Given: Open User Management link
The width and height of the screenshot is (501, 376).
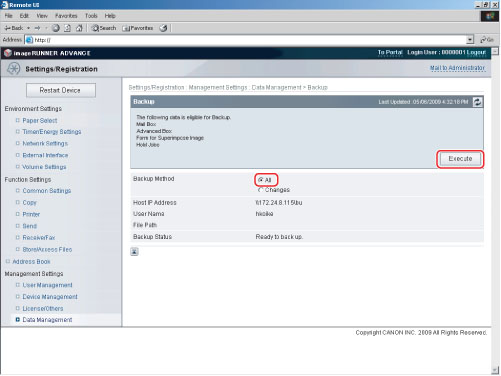Looking at the screenshot, I should tap(47, 285).
